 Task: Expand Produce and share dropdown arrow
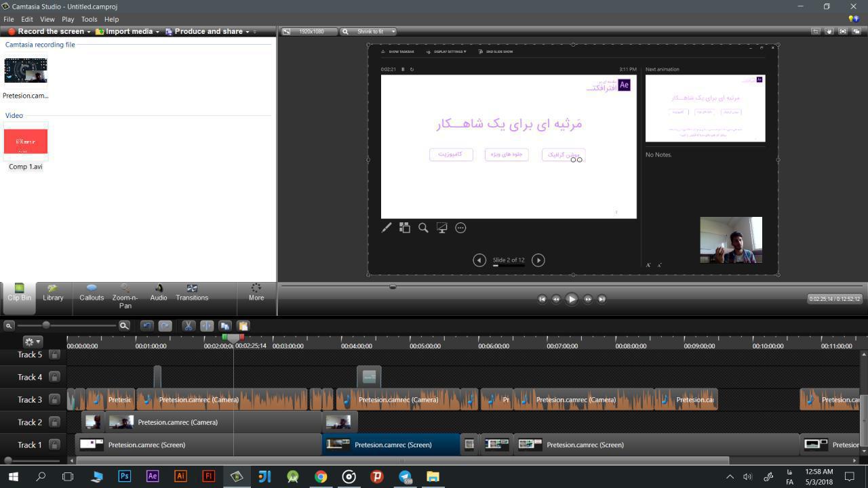click(x=247, y=32)
